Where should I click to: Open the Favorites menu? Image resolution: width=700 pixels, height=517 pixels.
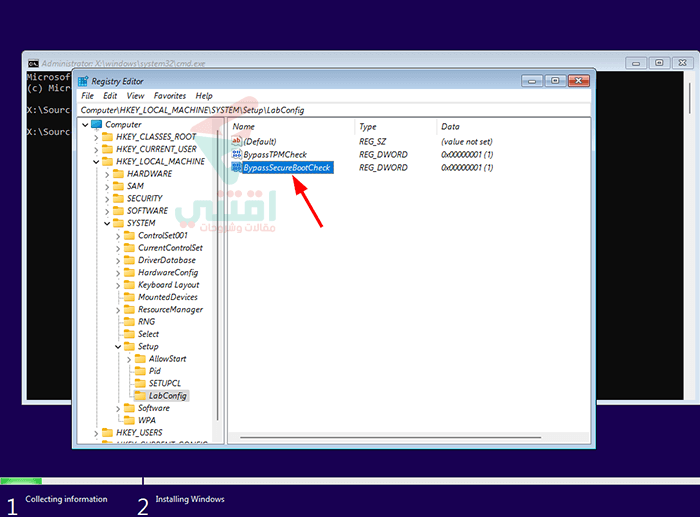170,96
